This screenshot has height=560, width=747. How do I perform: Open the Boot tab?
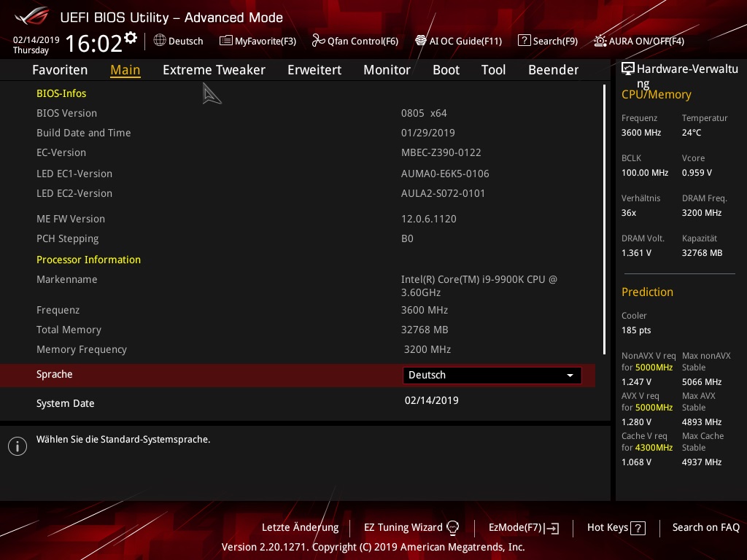pyautogui.click(x=446, y=70)
